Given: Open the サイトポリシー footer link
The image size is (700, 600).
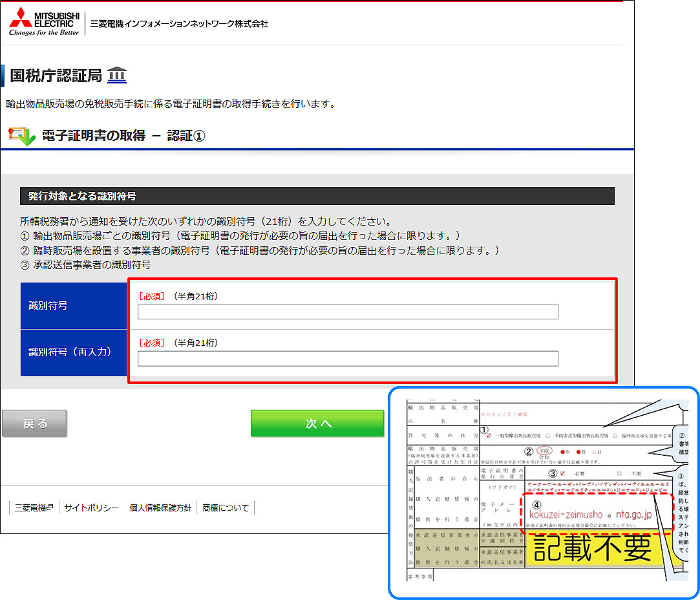Looking at the screenshot, I should pyautogui.click(x=91, y=508).
